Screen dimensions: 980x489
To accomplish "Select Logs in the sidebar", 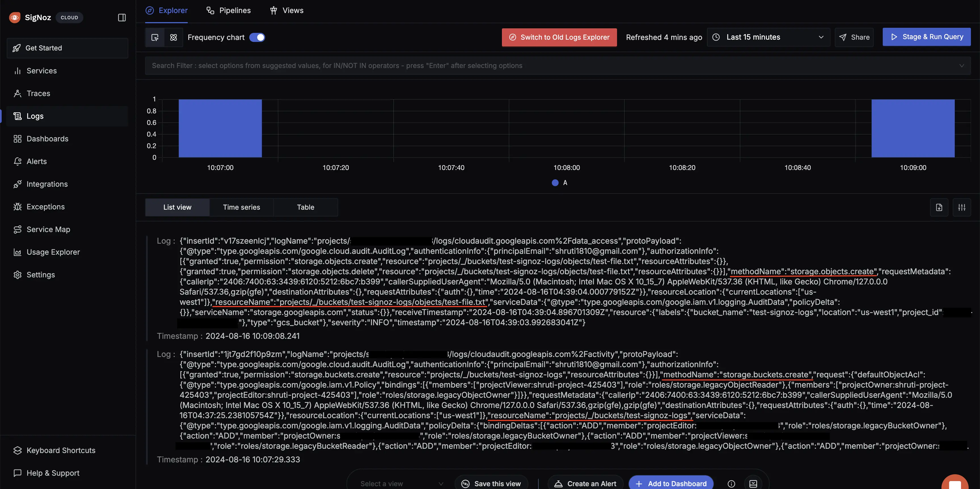I will 67,116.
